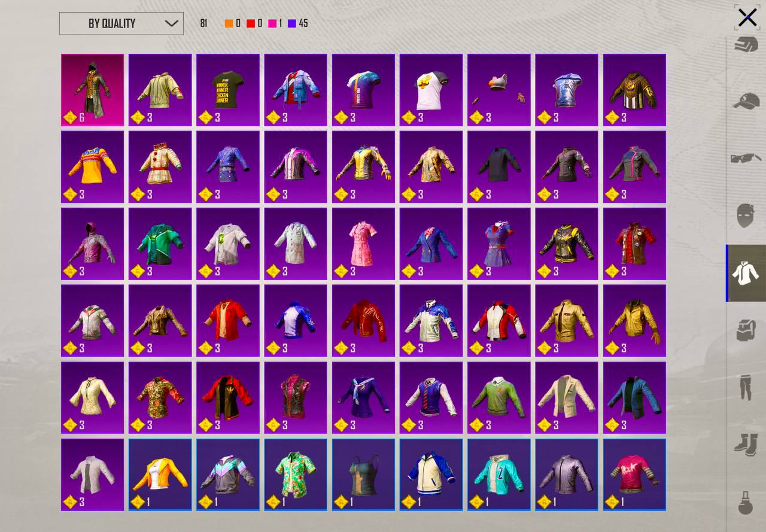
Task: Choose the yellow striped knit sweater
Action: pyautogui.click(x=93, y=167)
